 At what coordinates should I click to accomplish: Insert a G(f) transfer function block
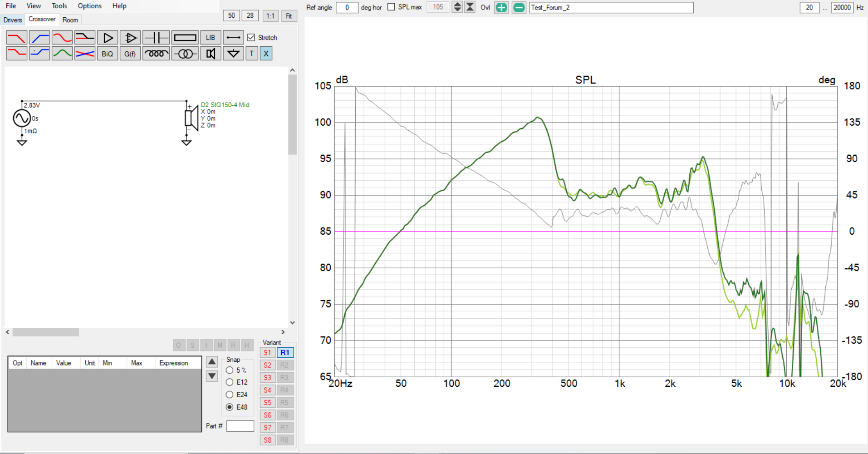(130, 54)
